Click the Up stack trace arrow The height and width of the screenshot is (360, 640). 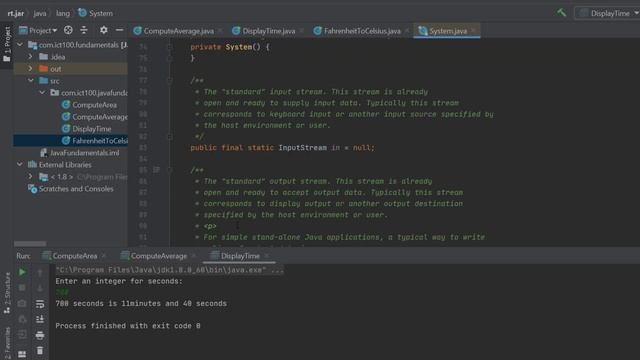(x=40, y=272)
